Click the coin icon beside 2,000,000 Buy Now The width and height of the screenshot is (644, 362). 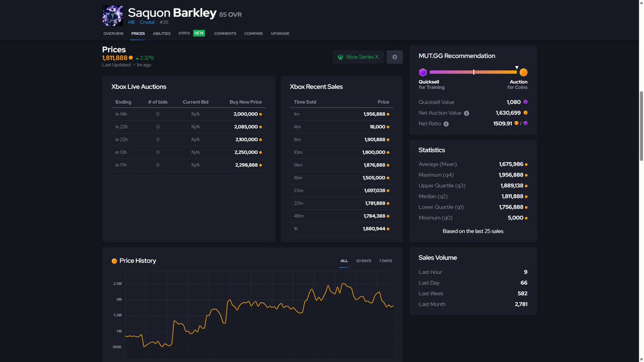(x=261, y=114)
